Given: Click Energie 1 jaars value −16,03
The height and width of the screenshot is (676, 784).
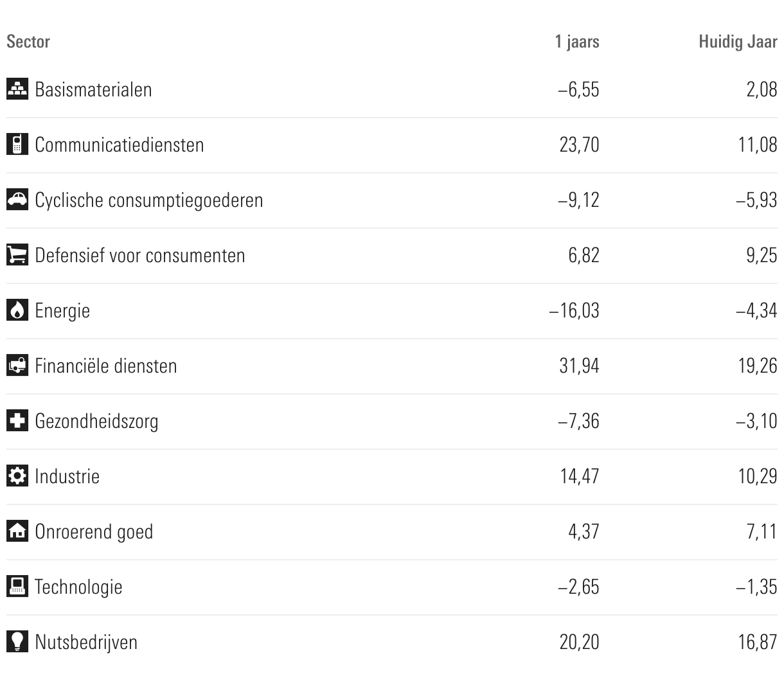Looking at the screenshot, I should click(x=574, y=310).
